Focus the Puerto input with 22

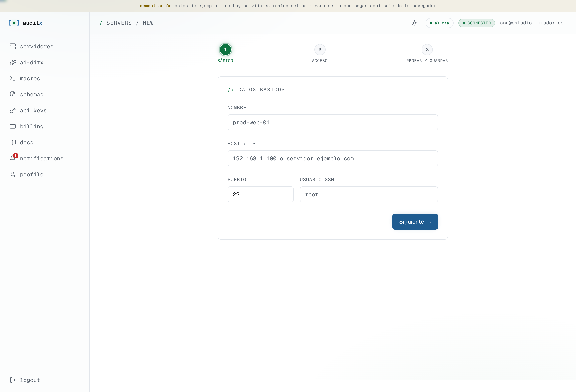(x=260, y=194)
